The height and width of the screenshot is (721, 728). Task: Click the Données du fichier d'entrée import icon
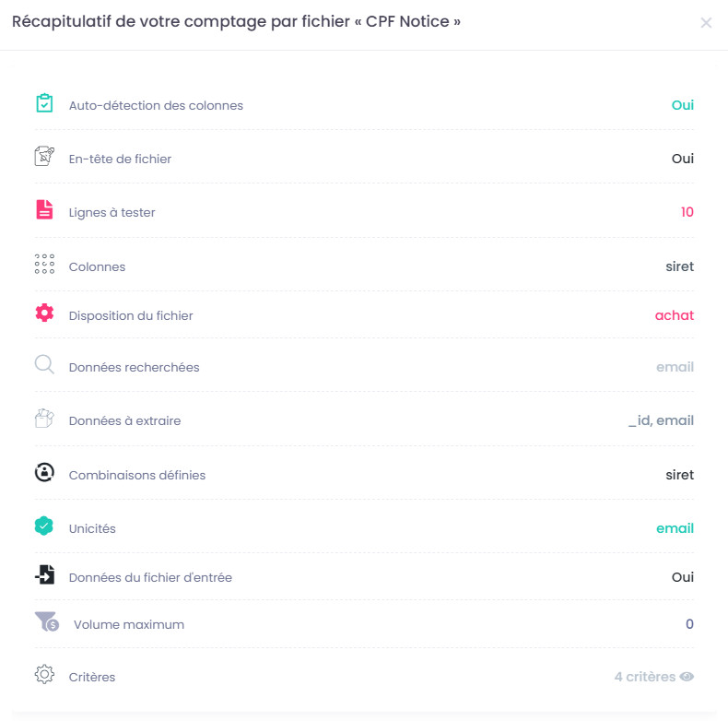pyautogui.click(x=44, y=576)
